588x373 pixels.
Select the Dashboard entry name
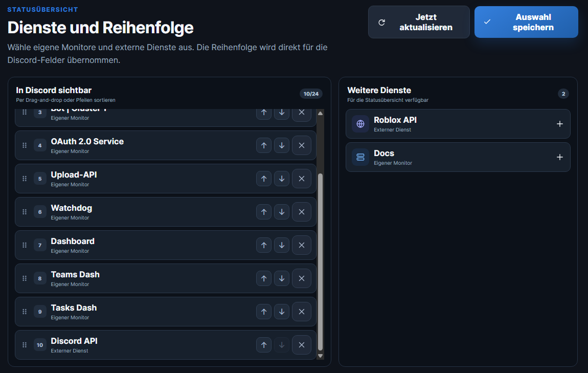73,242
